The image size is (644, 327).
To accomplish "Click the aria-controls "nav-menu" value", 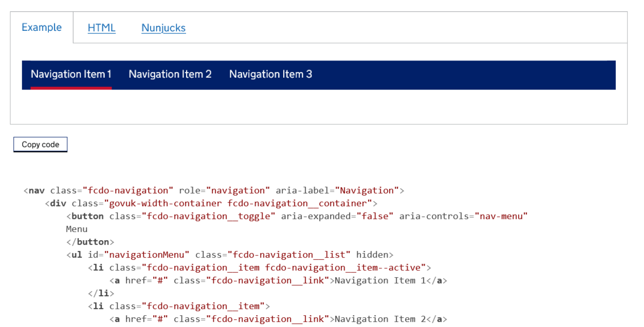I will click(x=501, y=216).
